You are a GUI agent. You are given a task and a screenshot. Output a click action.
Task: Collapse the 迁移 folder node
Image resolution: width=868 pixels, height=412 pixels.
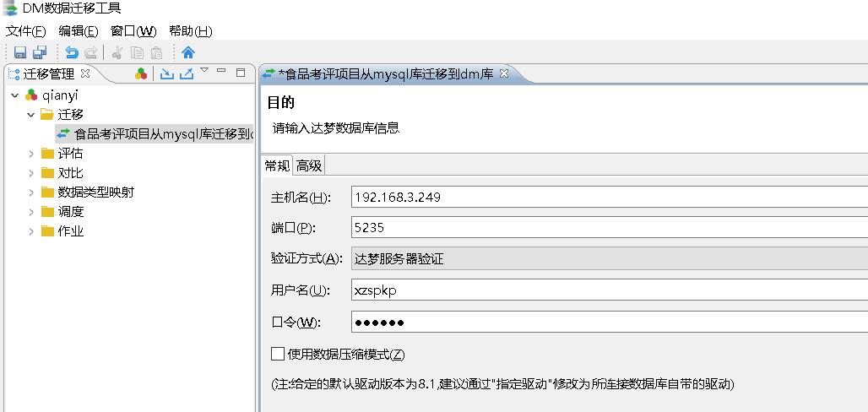pyautogui.click(x=31, y=115)
